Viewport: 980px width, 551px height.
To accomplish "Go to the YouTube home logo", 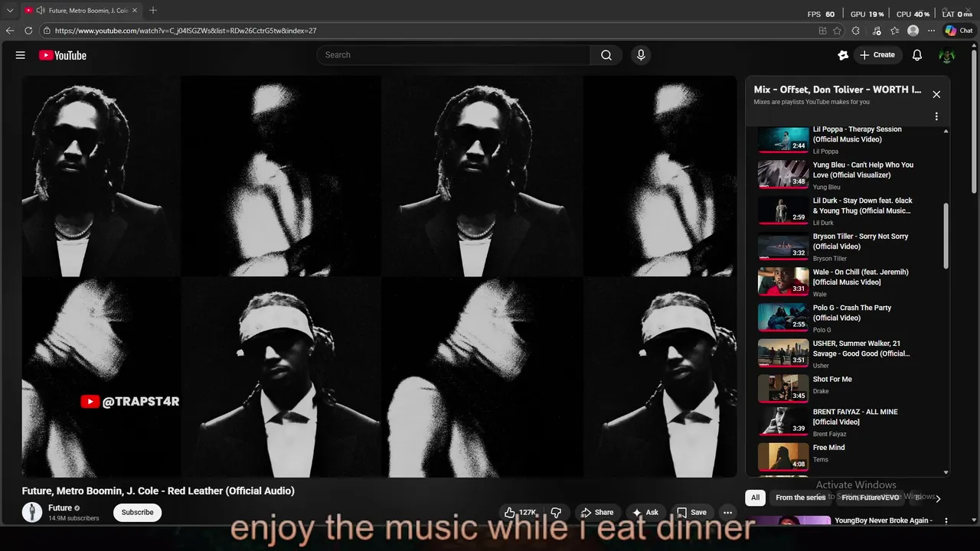I will click(x=63, y=55).
